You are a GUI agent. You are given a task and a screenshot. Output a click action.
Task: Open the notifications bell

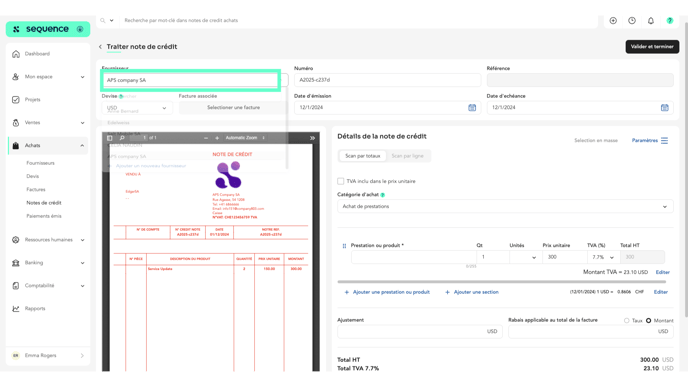coord(651,21)
